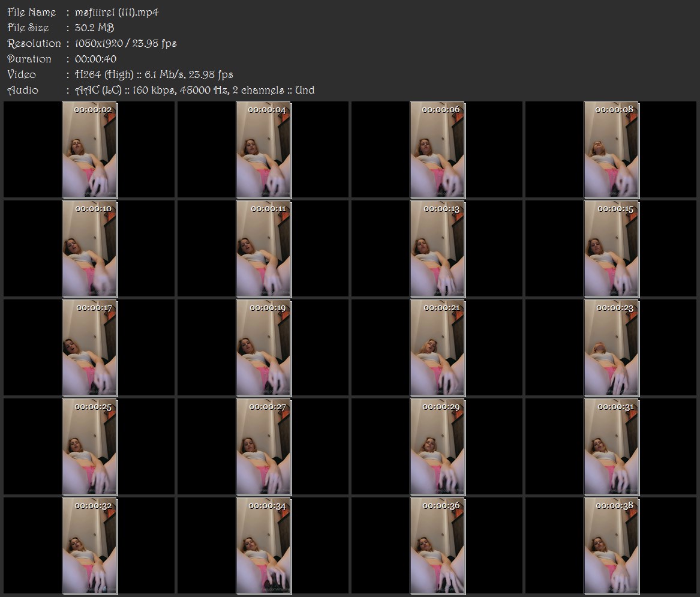Click the file name "msfiiire1 (111).mp4"
This screenshot has width=700, height=597.
coord(116,12)
